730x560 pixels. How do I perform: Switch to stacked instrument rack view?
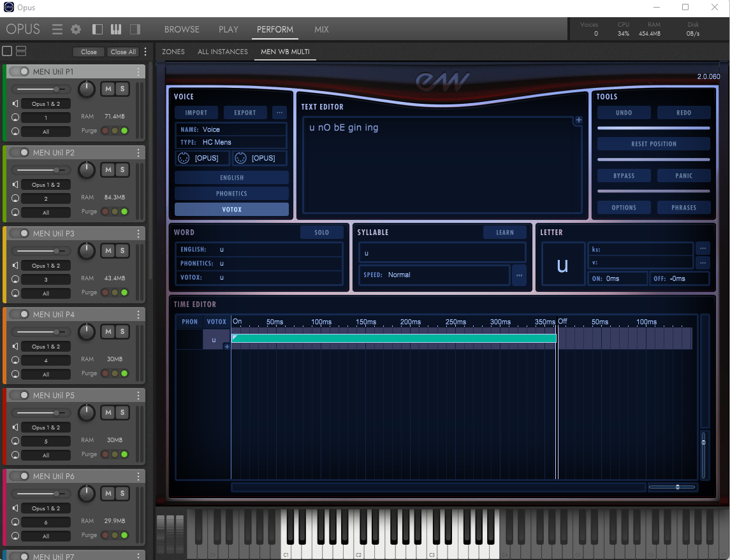[x=21, y=51]
